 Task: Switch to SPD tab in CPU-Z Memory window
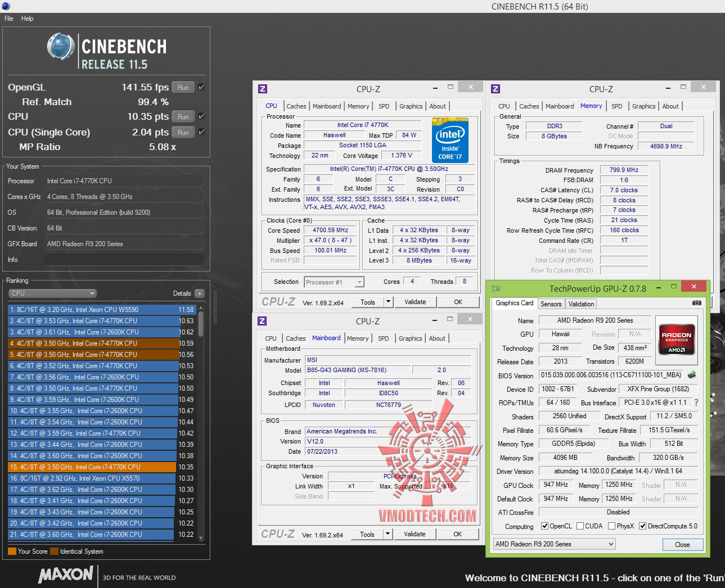coord(617,106)
